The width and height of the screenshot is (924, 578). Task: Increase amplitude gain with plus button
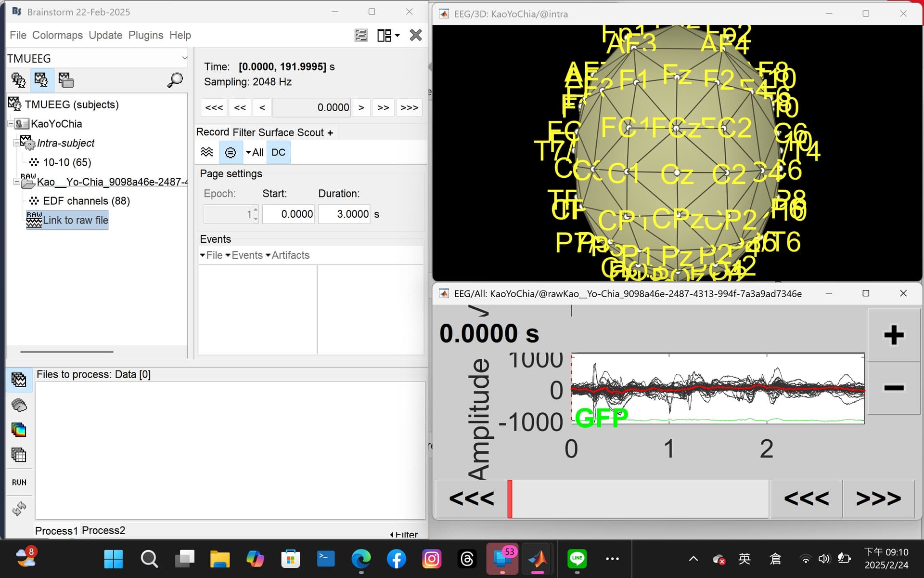894,335
